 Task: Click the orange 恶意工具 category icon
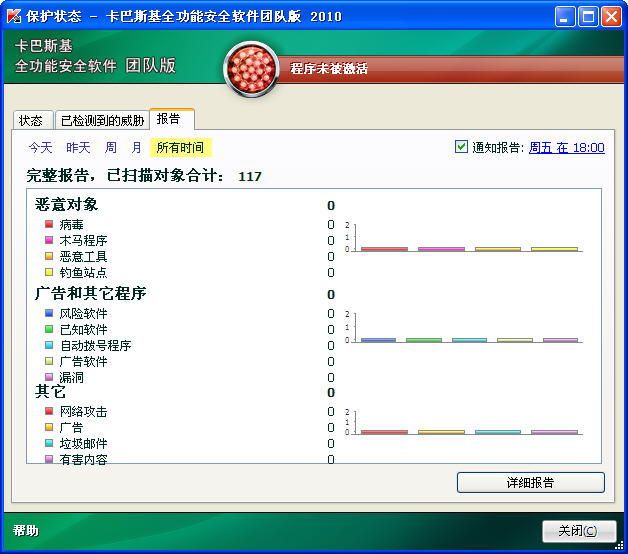[x=49, y=256]
